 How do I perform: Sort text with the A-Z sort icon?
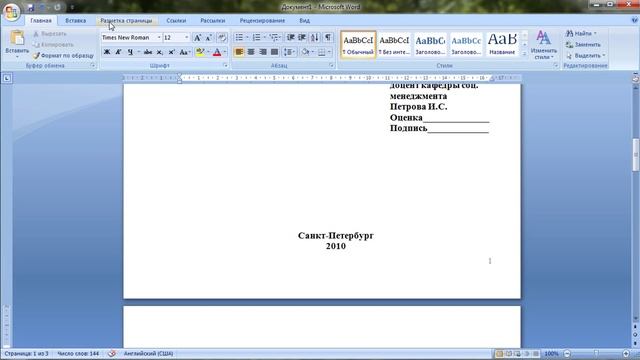(x=315, y=38)
